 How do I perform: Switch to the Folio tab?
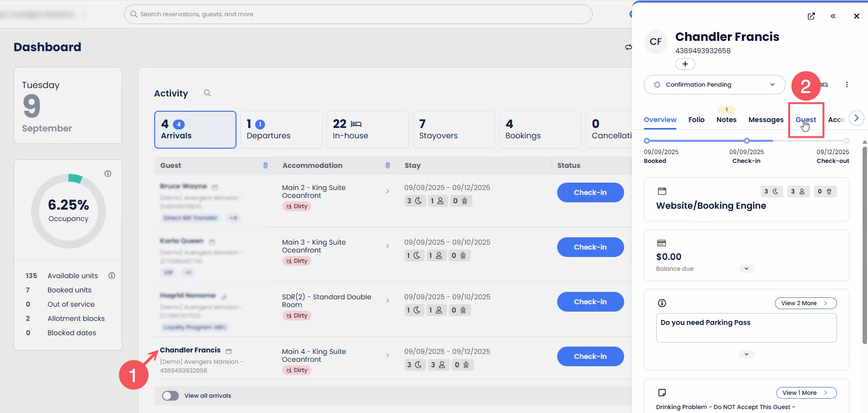coord(696,120)
